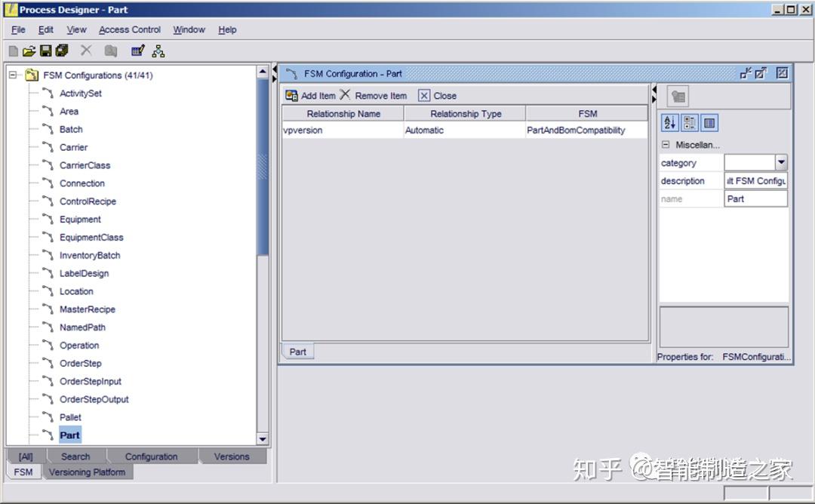The image size is (815, 504).
Task: Open the Access Control menu
Action: tap(129, 29)
